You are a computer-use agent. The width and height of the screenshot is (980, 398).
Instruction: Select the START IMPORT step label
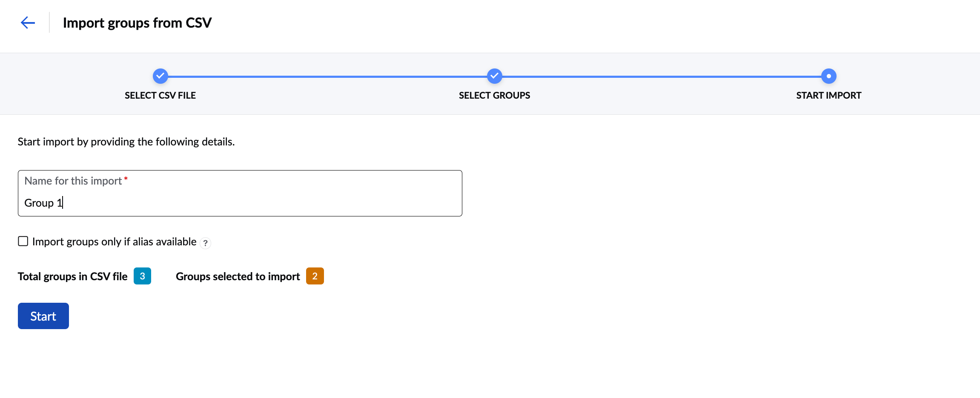coord(828,95)
